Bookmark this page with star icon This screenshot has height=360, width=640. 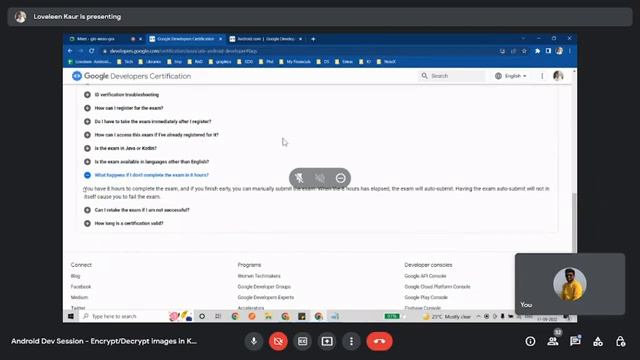point(524,51)
